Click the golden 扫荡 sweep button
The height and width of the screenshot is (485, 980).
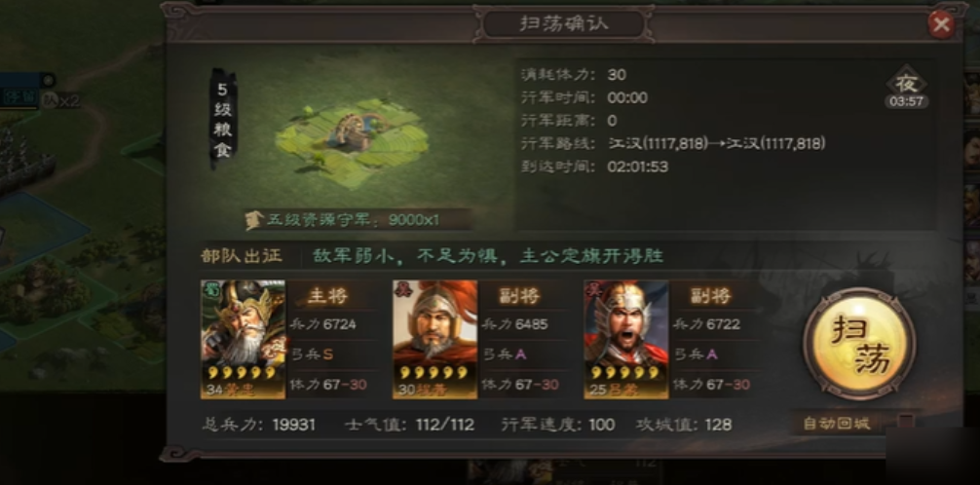[x=859, y=344]
